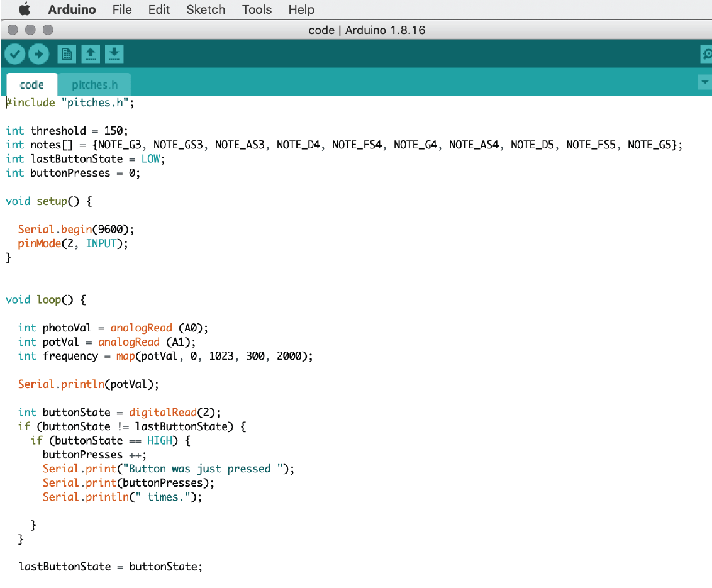Open the File menu
Viewport: 712px width, 588px height.
122,9
